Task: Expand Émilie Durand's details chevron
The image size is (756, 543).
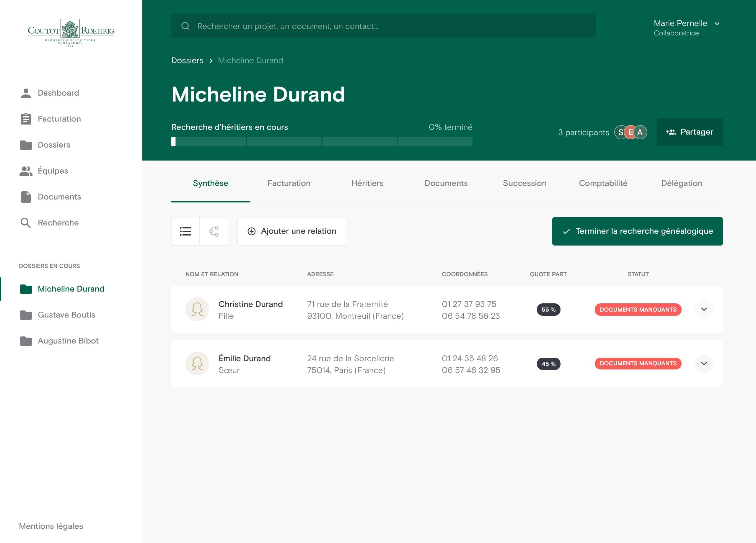Action: tap(704, 364)
